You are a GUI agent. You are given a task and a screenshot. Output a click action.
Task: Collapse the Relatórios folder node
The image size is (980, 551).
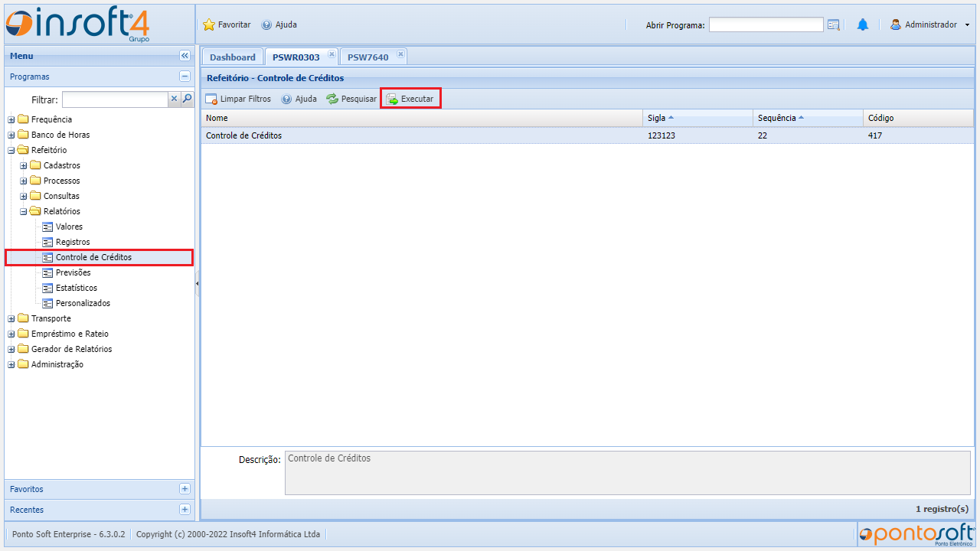point(24,211)
